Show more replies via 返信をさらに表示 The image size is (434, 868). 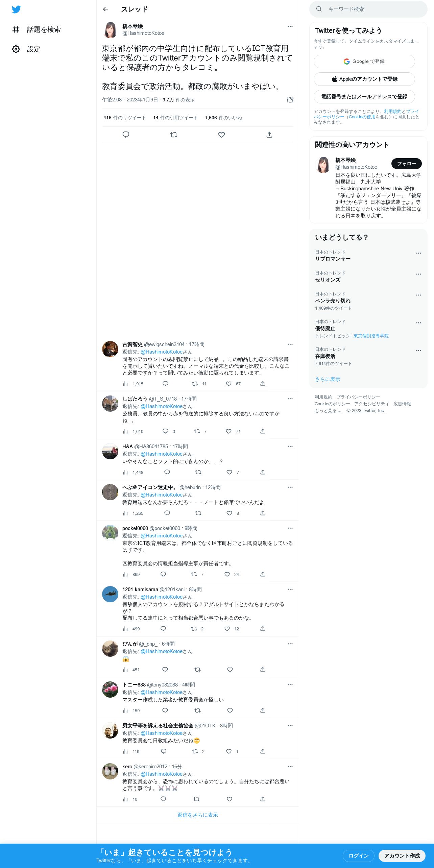coord(198,815)
